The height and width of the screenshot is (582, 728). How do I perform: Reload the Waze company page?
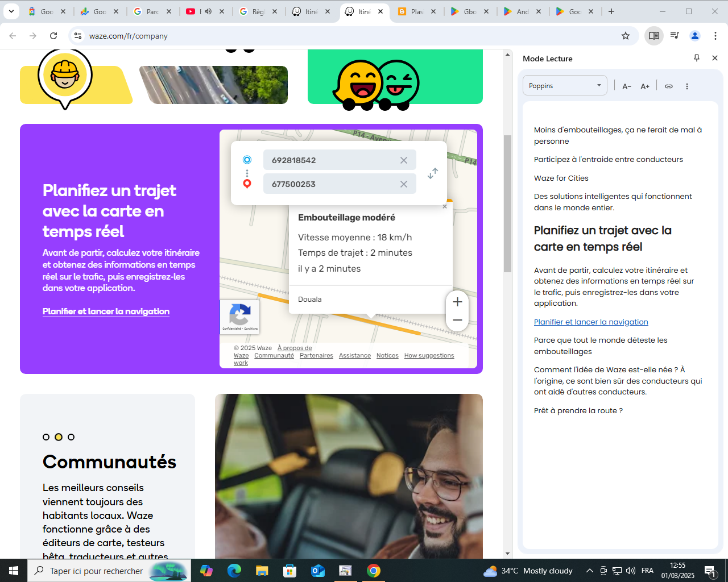(x=53, y=36)
